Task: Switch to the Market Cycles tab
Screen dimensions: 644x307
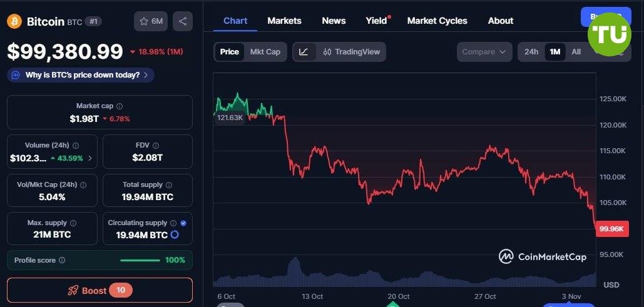Action: click(x=437, y=21)
